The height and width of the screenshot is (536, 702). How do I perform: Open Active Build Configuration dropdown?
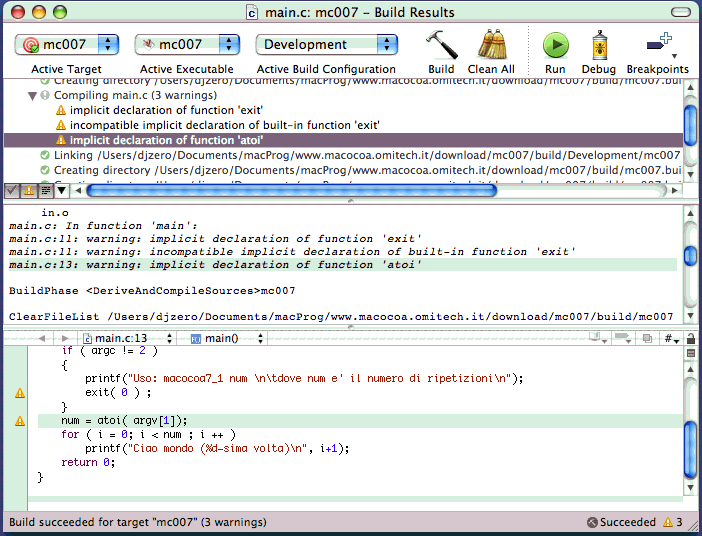[326, 45]
